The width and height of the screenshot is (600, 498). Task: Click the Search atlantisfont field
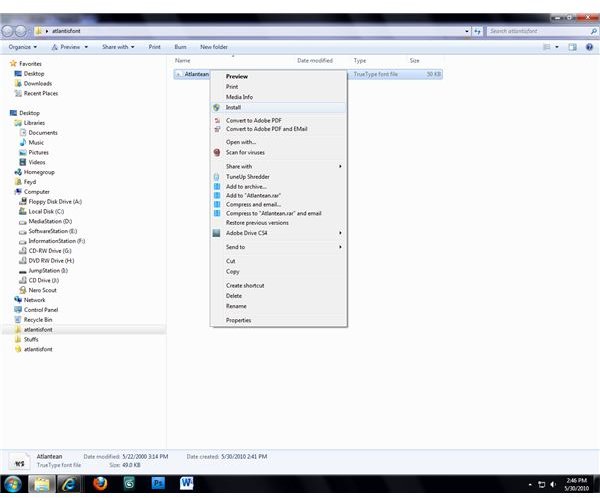542,31
